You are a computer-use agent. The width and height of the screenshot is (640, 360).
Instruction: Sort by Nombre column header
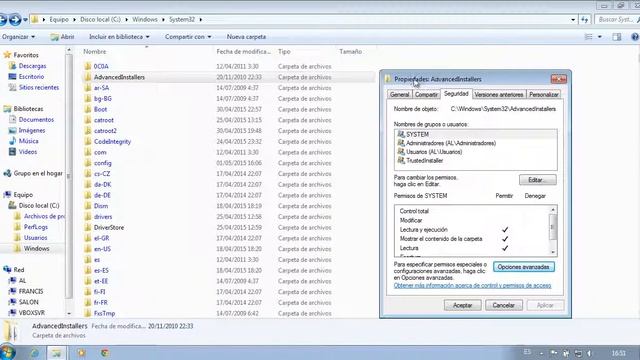(95, 51)
